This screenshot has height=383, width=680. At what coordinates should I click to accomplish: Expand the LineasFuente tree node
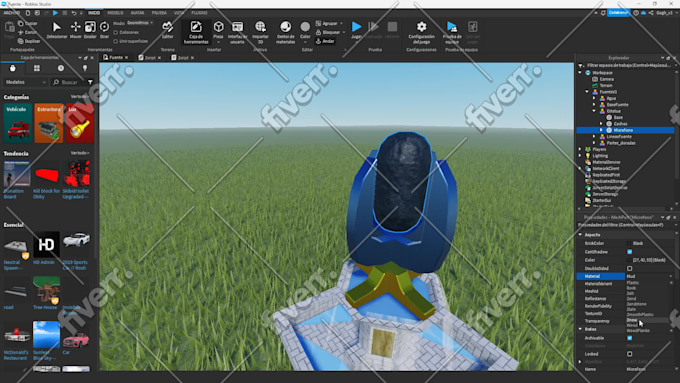tap(594, 136)
